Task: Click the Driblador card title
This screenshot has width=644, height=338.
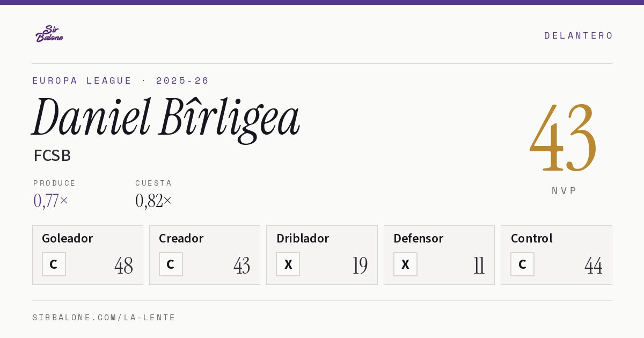Action: pos(303,238)
